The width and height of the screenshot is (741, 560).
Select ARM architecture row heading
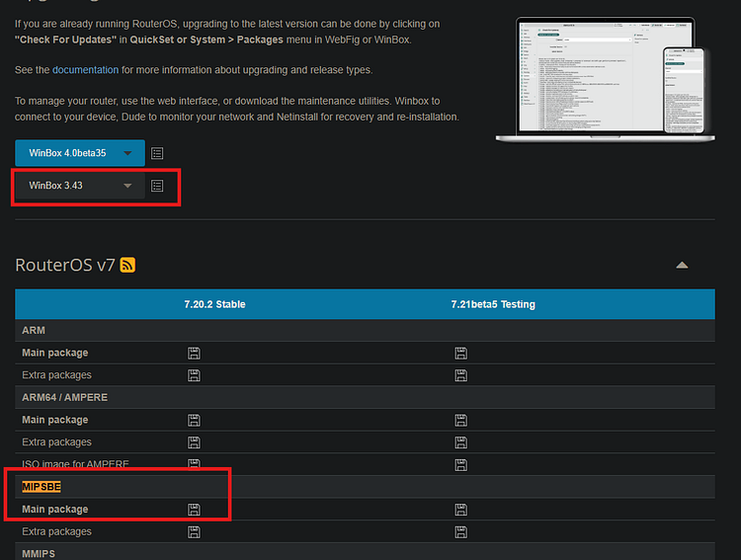click(x=34, y=330)
